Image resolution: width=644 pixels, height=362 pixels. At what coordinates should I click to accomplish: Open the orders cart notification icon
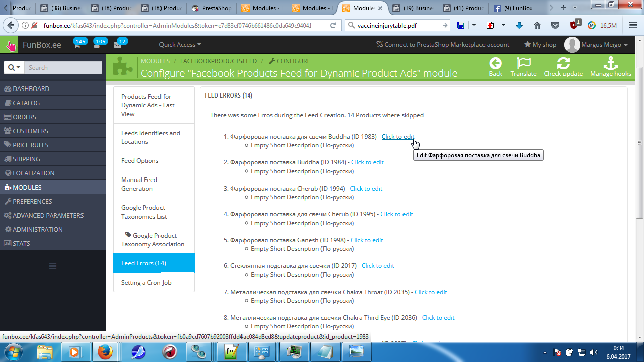(77, 45)
